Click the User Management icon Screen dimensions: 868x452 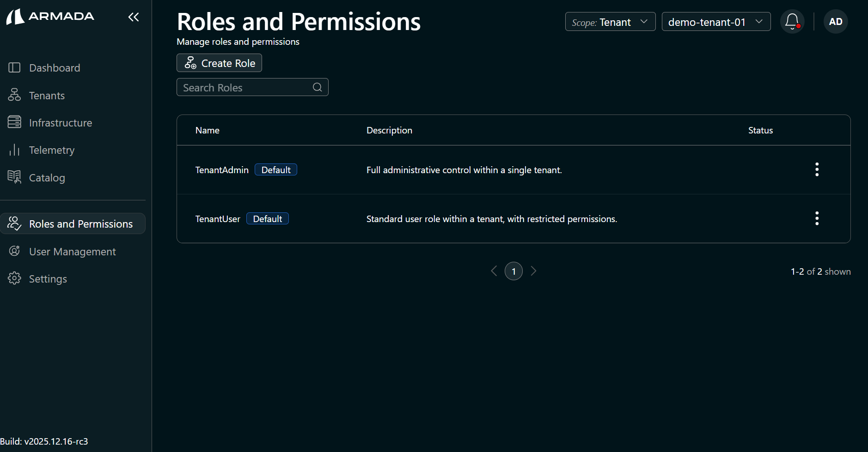(x=14, y=251)
